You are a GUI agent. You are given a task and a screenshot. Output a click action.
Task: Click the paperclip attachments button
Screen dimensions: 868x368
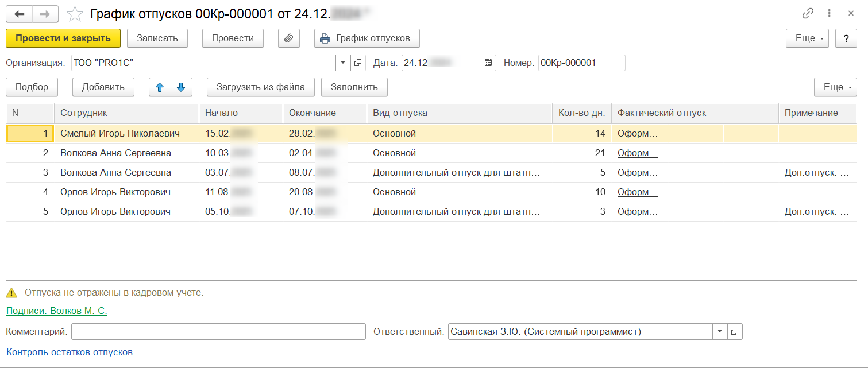(x=289, y=38)
